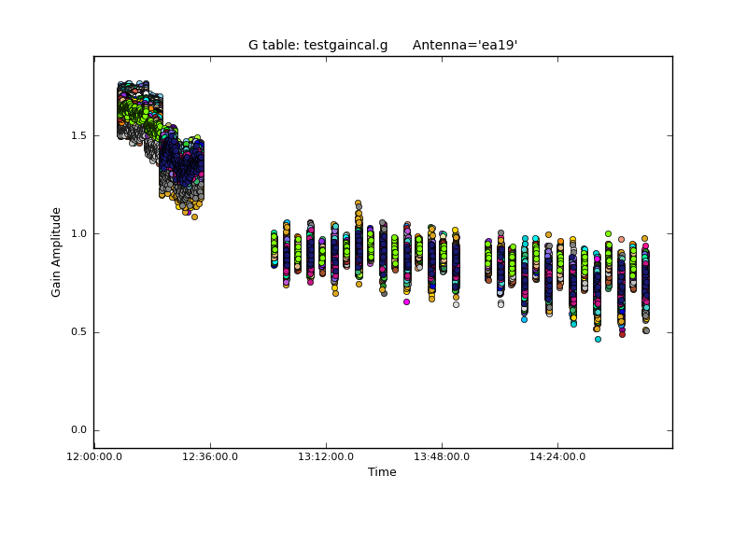Click the 0.0 y-axis tick label
The image size is (747, 560).
coord(78,430)
